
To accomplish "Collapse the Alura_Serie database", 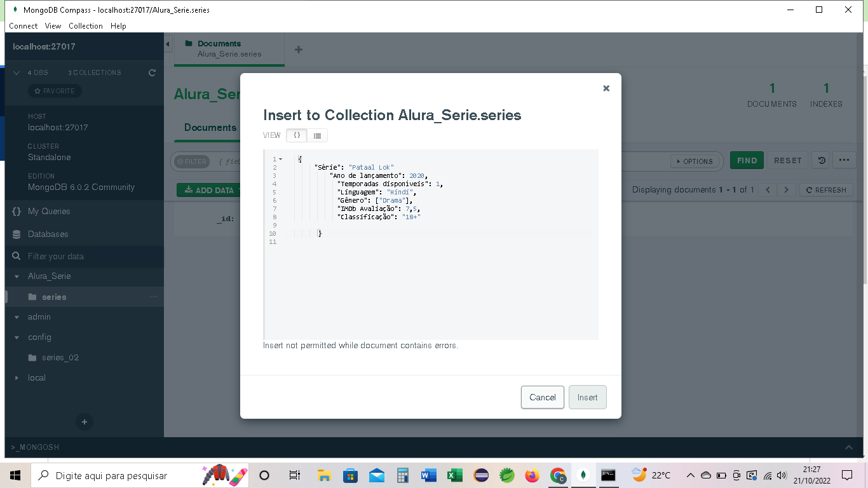I will pos(17,276).
